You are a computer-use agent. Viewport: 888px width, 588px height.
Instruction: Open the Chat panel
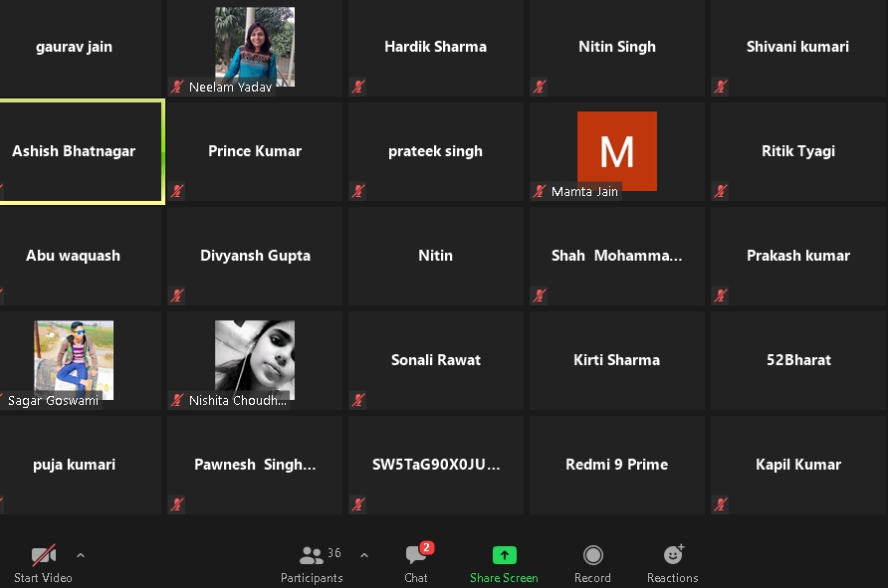click(x=416, y=564)
